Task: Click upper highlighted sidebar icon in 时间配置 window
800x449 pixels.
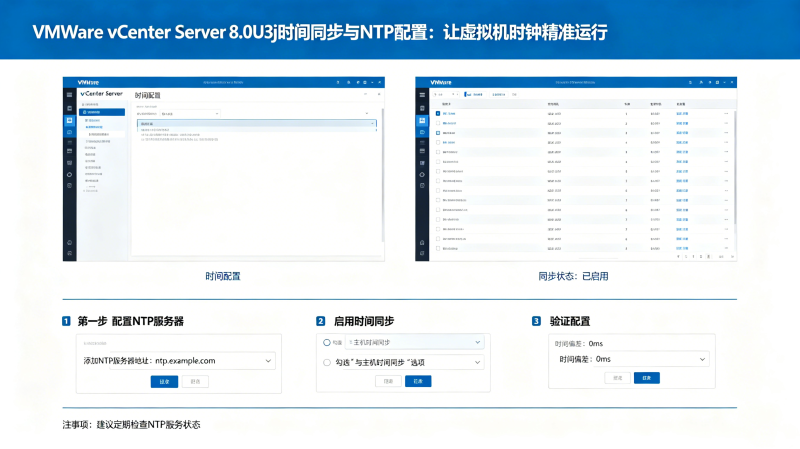Action: 70,120
